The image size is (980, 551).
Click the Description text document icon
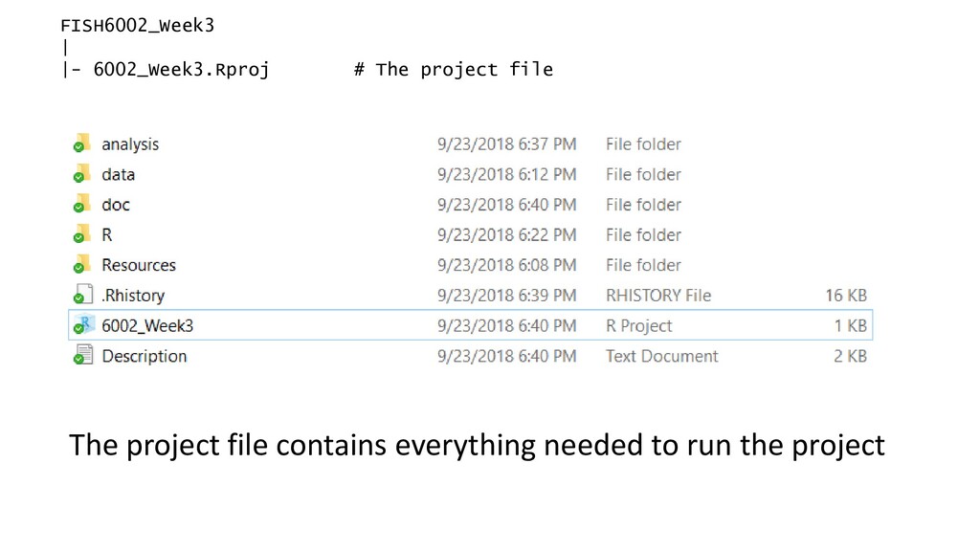pyautogui.click(x=82, y=355)
